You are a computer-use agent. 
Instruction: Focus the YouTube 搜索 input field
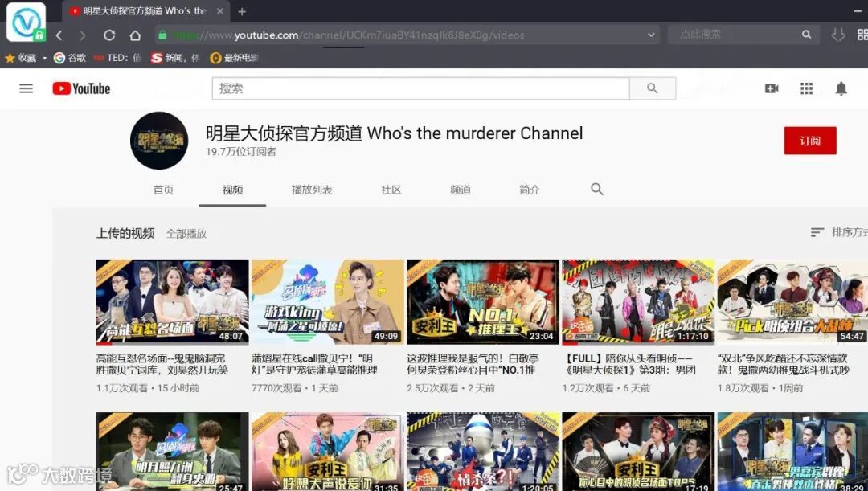click(x=420, y=88)
